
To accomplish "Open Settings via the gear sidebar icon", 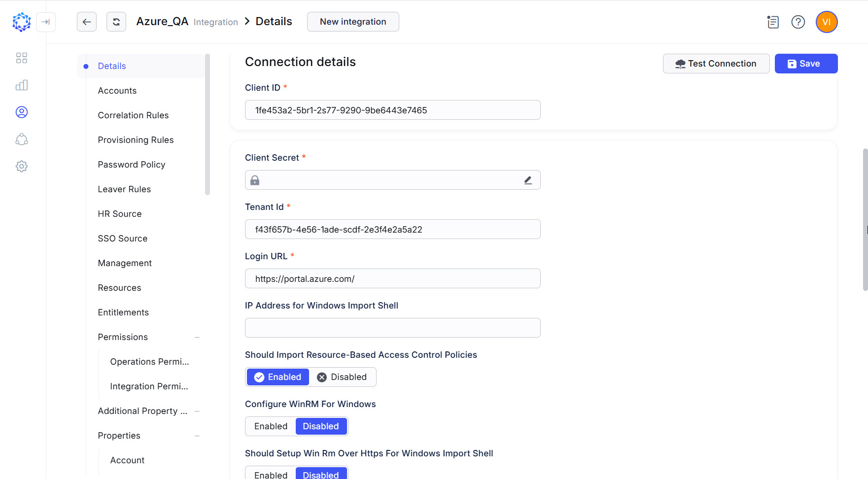I will [22, 166].
